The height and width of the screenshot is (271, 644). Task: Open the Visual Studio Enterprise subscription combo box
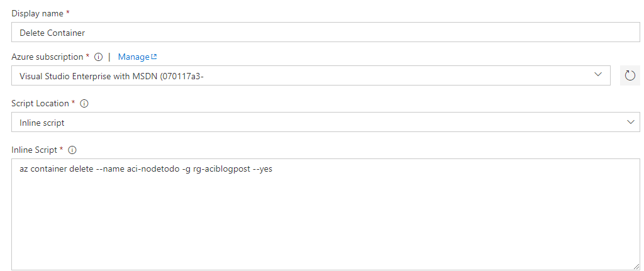[311, 75]
